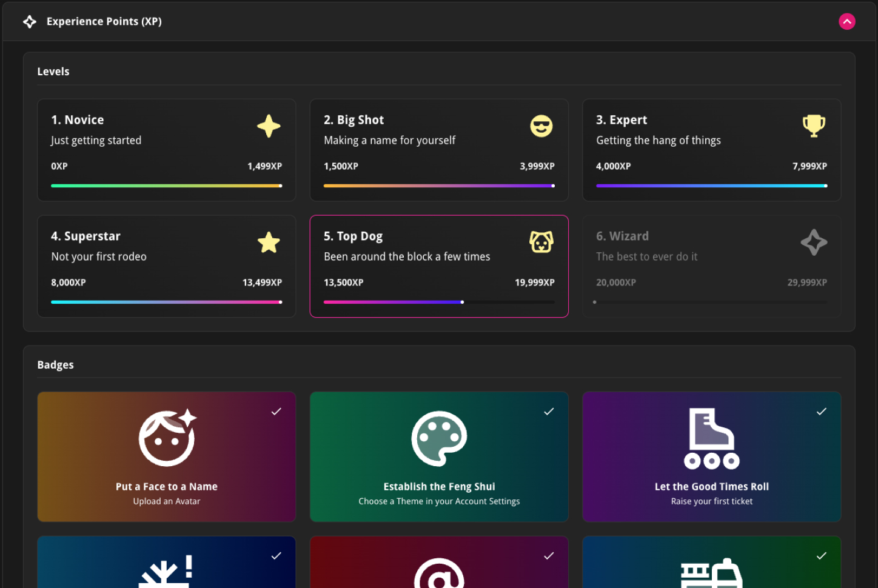
Task: Click the checkmark on the green bottom-row badge
Action: pos(822,556)
